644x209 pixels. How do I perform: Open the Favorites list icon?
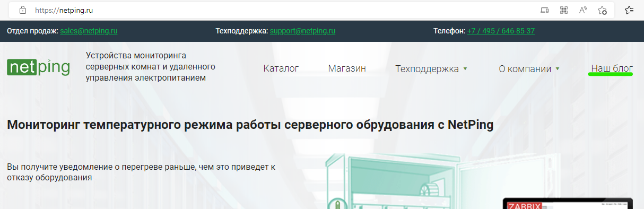(x=629, y=10)
